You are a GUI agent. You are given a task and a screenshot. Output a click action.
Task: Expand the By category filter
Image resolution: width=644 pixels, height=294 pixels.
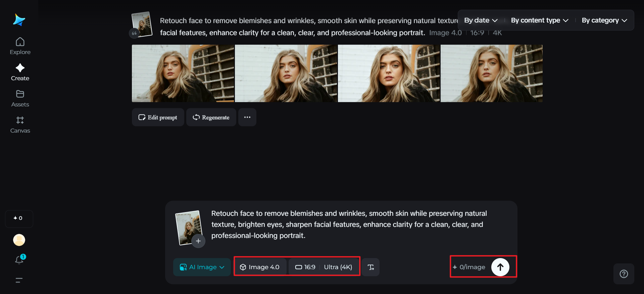(x=604, y=20)
